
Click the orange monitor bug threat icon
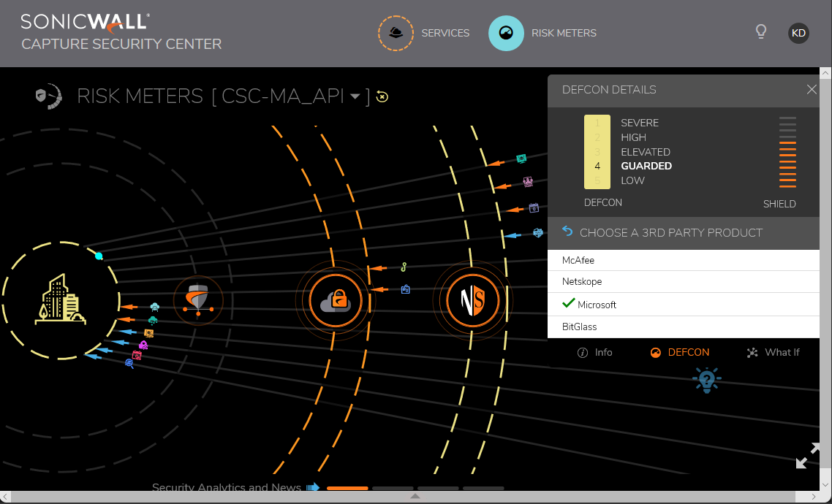point(149,333)
